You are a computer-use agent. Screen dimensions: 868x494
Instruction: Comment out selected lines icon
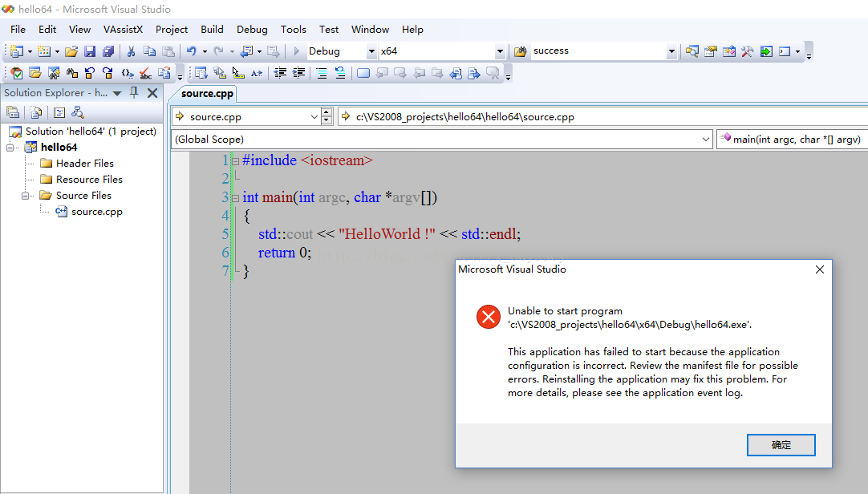click(322, 73)
